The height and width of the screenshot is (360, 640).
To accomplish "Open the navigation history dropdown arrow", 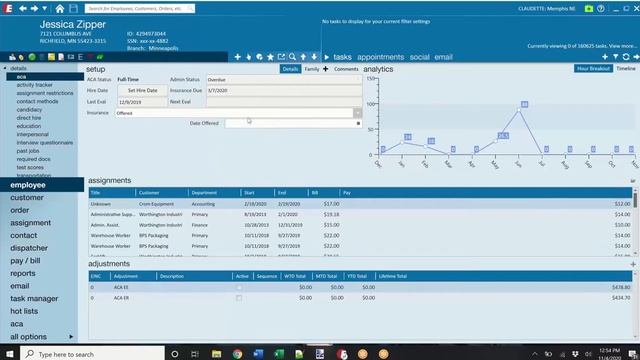I will [44, 8].
